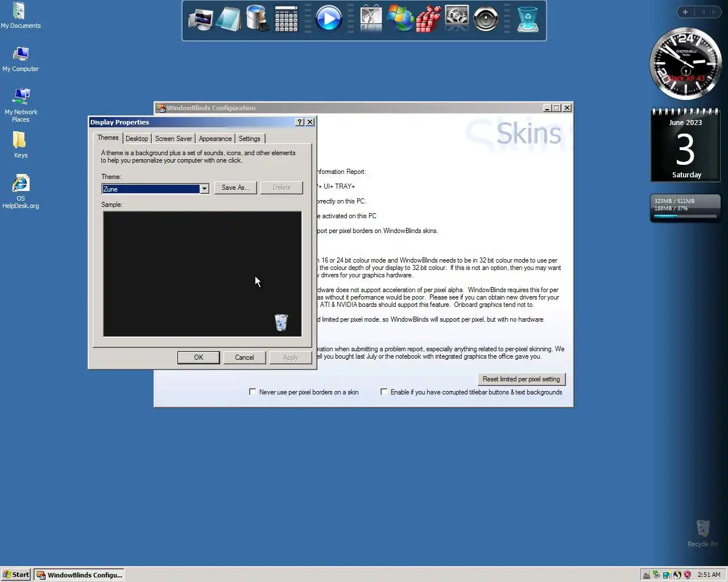Image resolution: width=728 pixels, height=582 pixels.
Task: Switch to the Settings tab
Action: pos(249,139)
